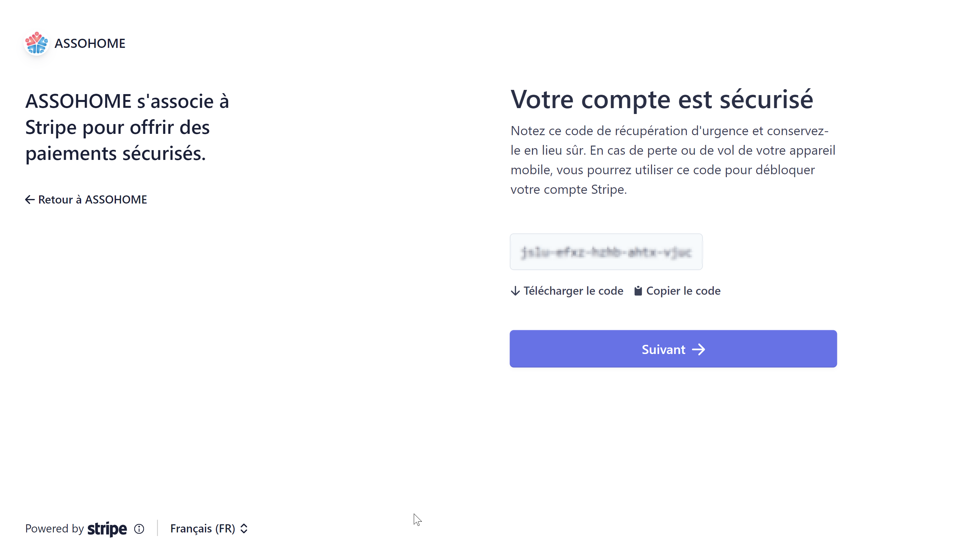Click the Suivant label to continue
Viewport: 980px width, 551px height.
(663, 349)
